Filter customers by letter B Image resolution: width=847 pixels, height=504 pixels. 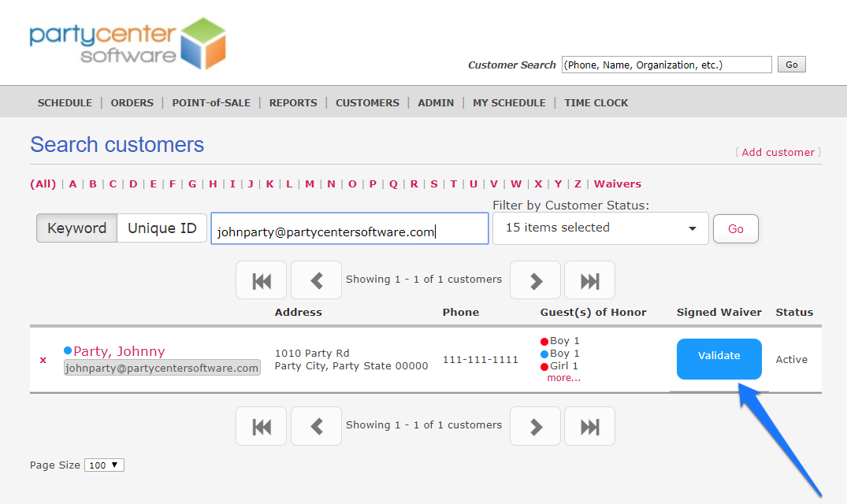pyautogui.click(x=93, y=184)
